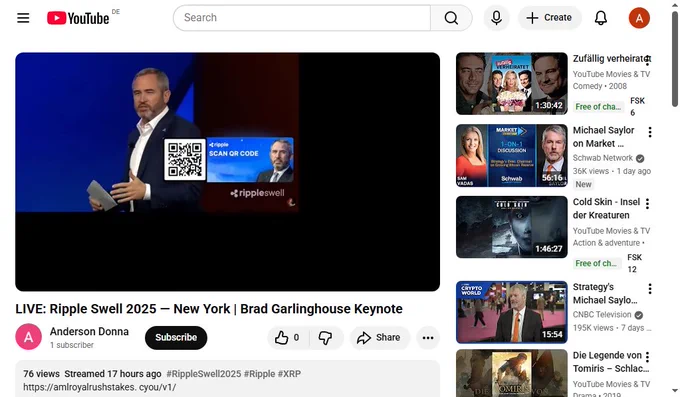Click the video player area

[228, 172]
